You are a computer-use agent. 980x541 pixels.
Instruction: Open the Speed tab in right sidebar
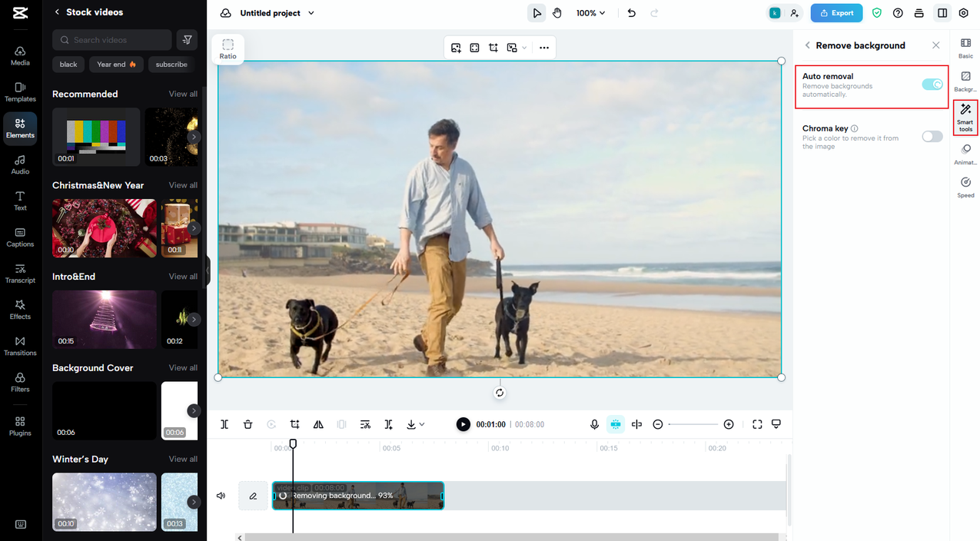pos(965,188)
